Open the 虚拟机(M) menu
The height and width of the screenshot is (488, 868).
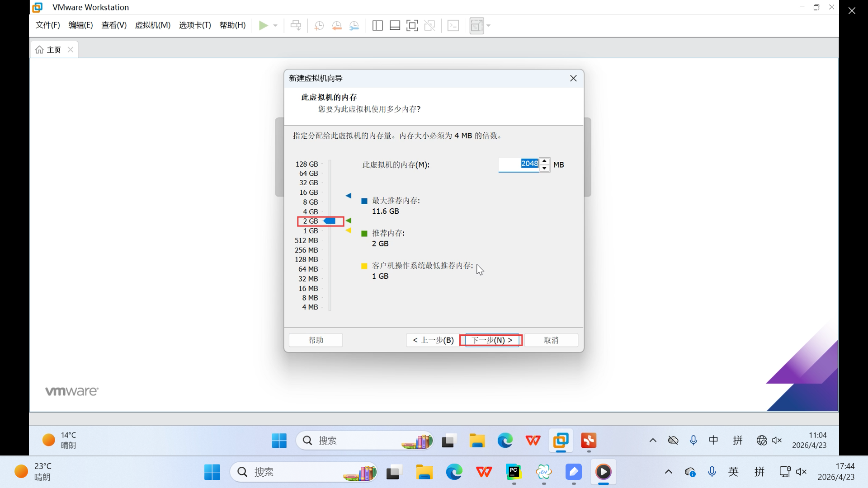153,25
